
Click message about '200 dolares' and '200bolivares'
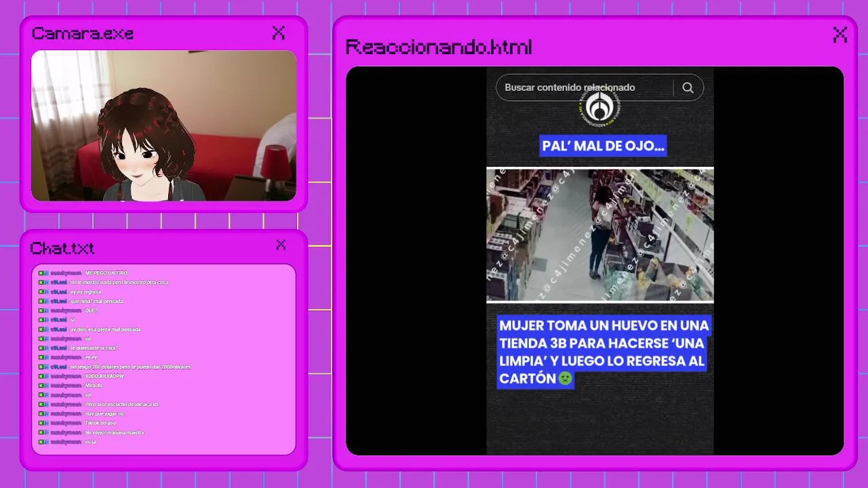click(130, 367)
